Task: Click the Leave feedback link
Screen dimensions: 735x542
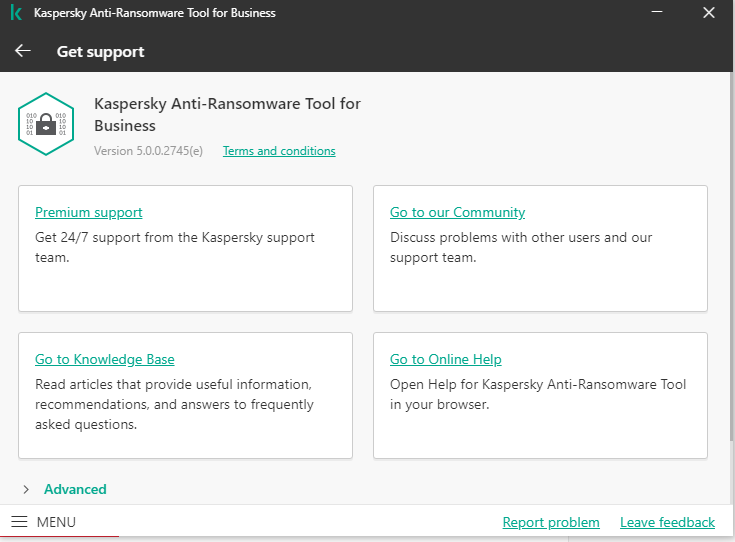Action: (x=667, y=522)
